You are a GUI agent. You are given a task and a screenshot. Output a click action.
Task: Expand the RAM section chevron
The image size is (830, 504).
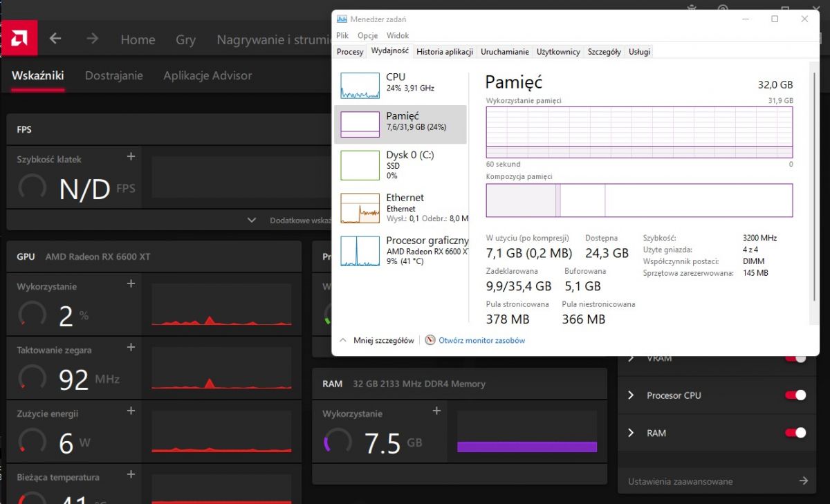(631, 433)
